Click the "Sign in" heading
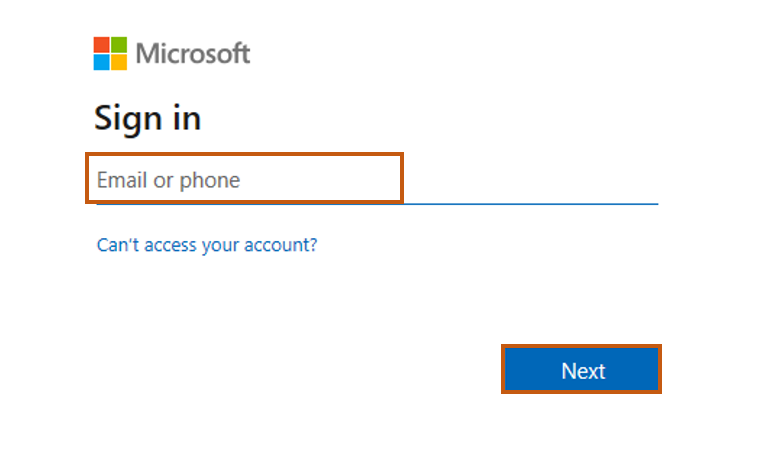 147,118
